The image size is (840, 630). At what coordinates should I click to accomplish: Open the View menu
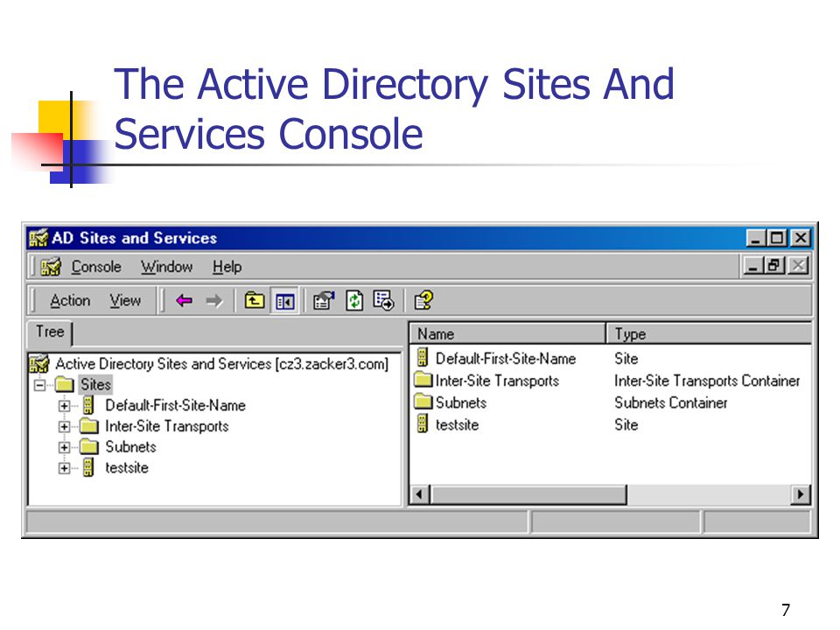click(x=125, y=300)
